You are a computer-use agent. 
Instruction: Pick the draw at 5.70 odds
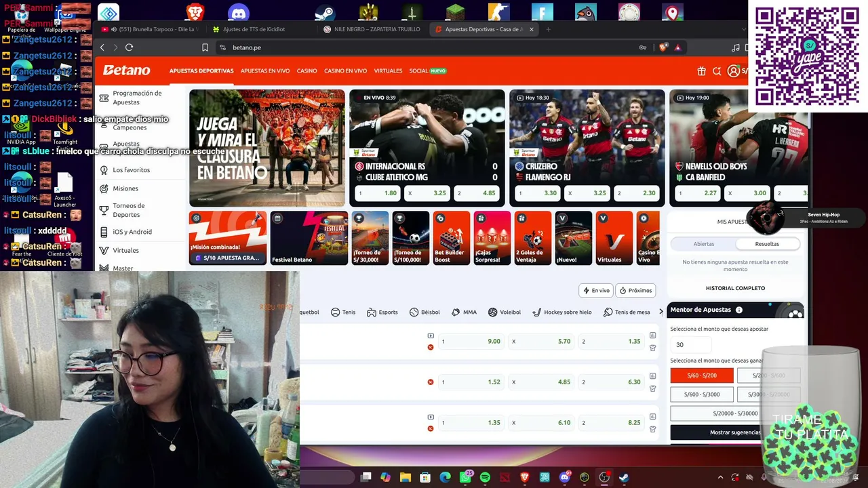coord(541,342)
